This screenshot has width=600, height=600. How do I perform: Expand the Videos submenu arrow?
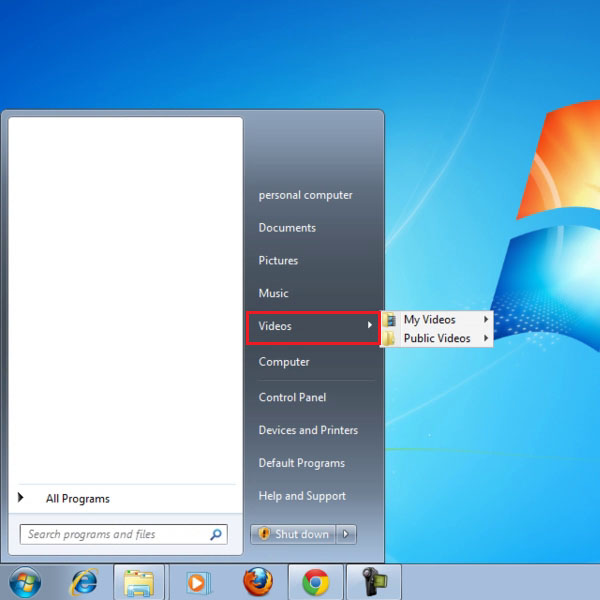(370, 325)
